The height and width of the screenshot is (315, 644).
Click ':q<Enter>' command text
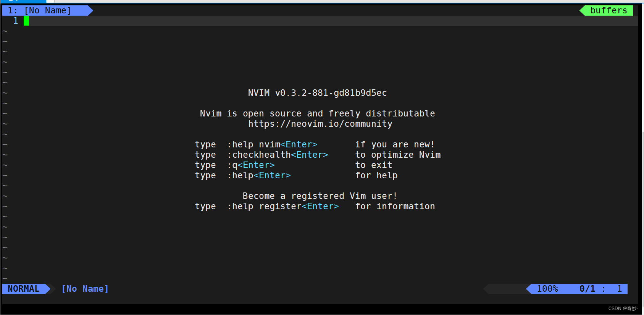click(251, 165)
